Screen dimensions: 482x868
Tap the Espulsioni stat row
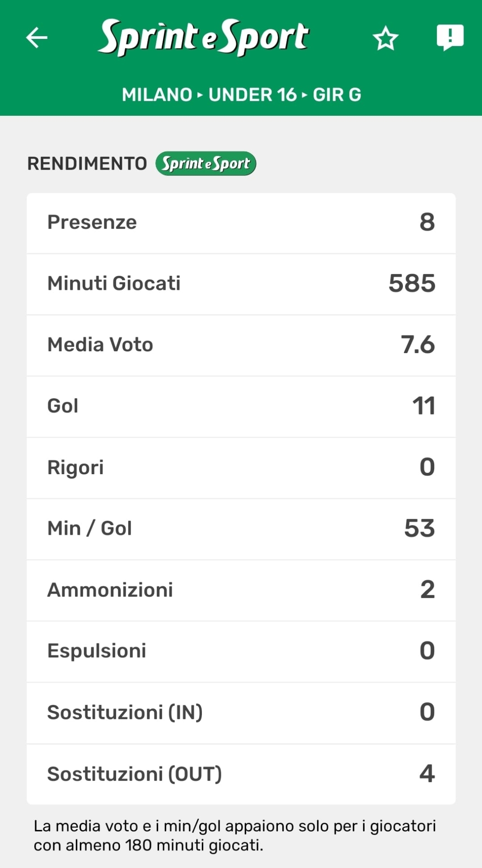[x=241, y=651]
